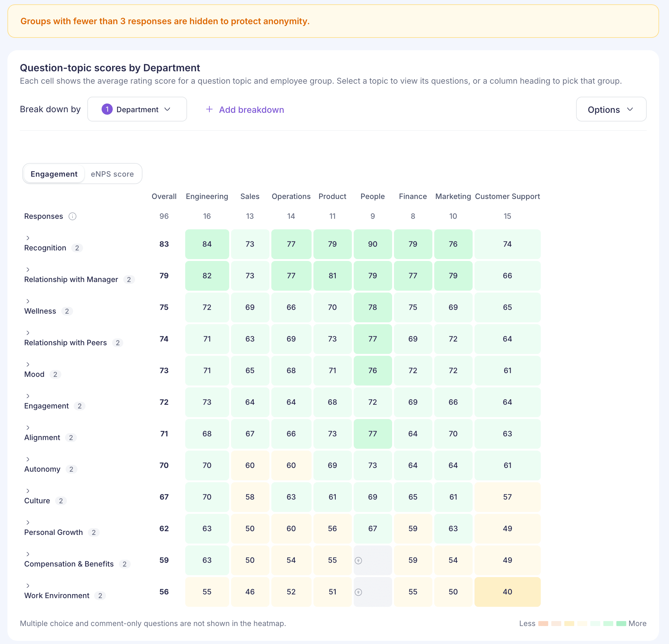
Task: Select the Finance column heading
Action: [x=413, y=196]
